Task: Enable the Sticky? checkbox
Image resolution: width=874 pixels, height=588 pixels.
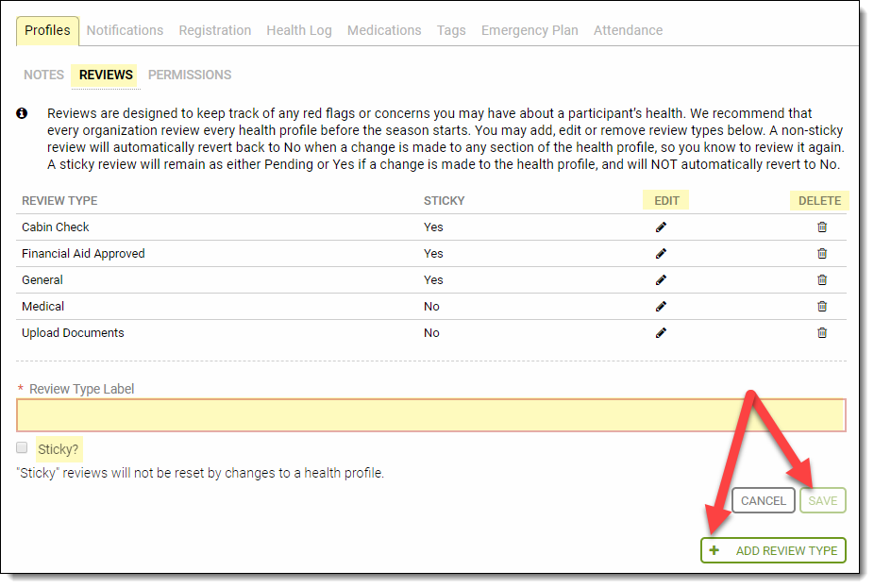Action: pyautogui.click(x=22, y=447)
